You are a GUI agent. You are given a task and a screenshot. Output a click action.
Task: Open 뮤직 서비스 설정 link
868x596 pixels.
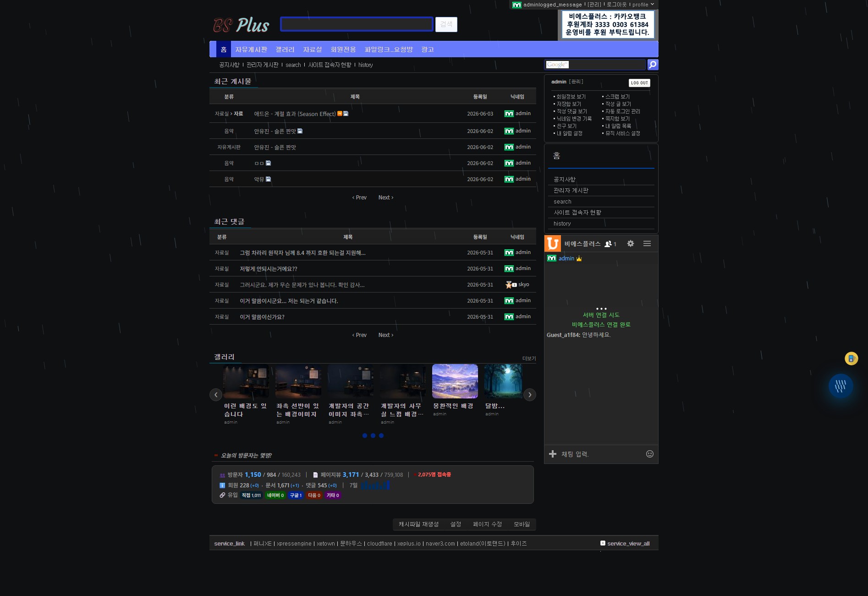[x=623, y=133]
